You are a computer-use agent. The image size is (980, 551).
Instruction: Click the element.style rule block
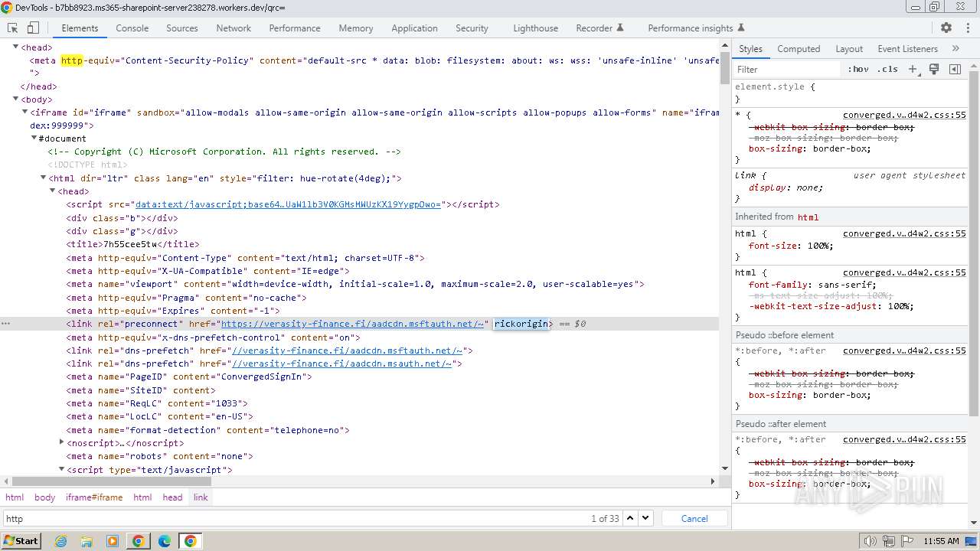tap(851, 93)
